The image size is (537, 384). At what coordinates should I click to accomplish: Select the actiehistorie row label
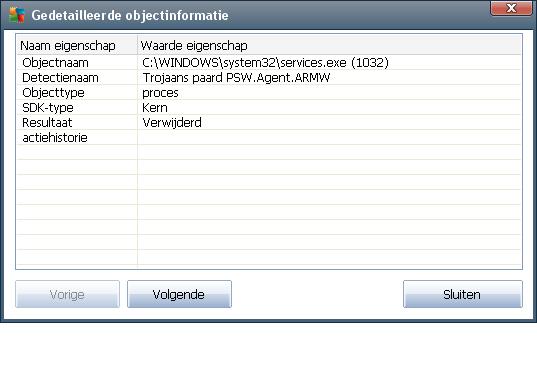tap(55, 138)
